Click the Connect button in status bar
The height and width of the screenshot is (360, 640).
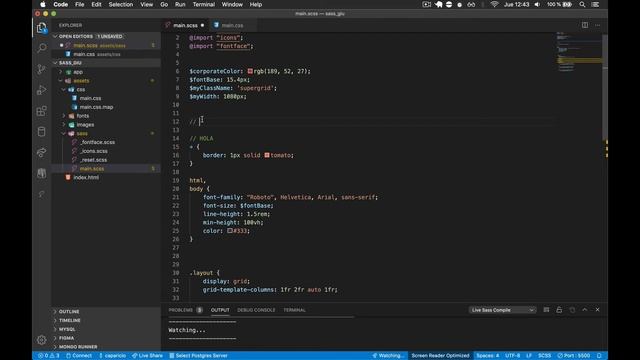click(79, 356)
